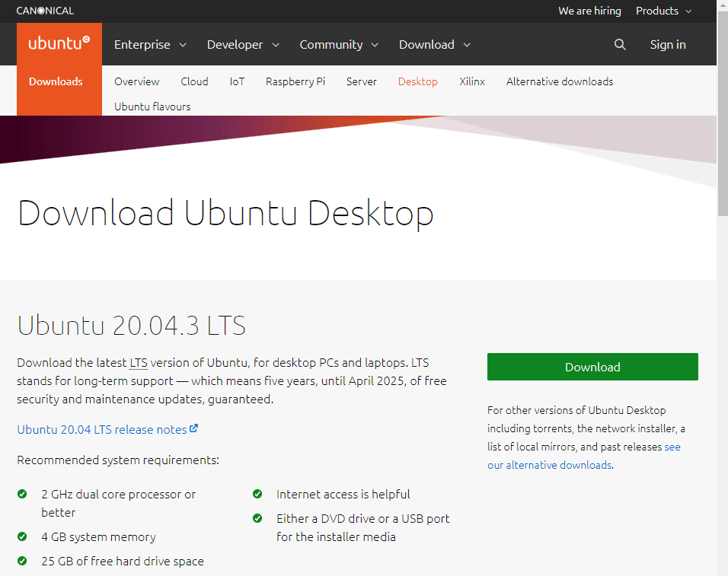Expand the Community menu chevron
The width and height of the screenshot is (728, 576).
point(375,45)
